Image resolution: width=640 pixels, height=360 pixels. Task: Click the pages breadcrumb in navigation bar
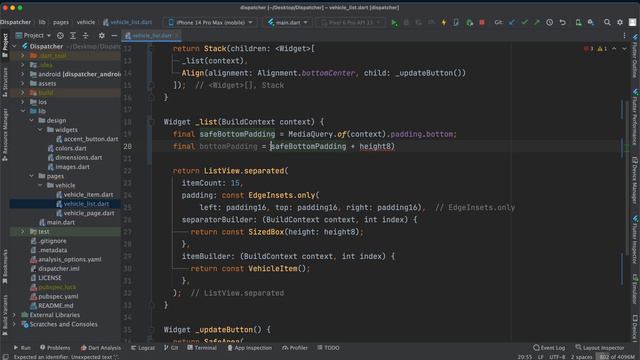click(61, 22)
